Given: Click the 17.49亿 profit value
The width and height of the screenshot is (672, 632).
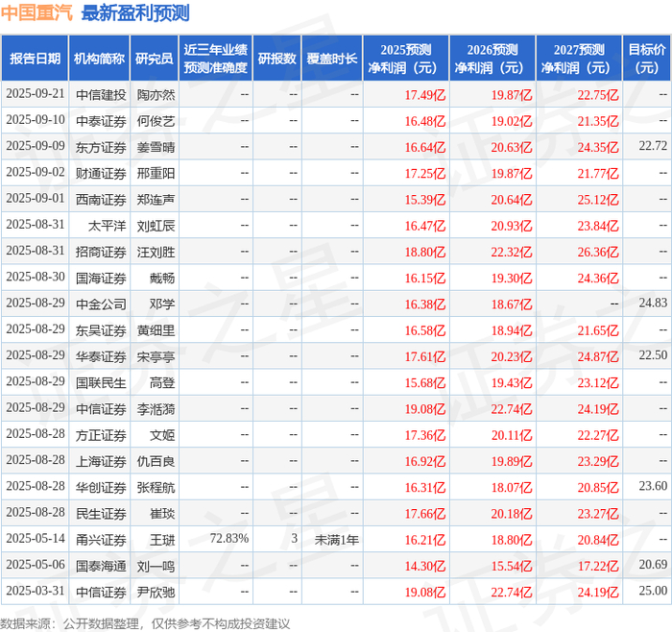Looking at the screenshot, I should (x=425, y=95).
